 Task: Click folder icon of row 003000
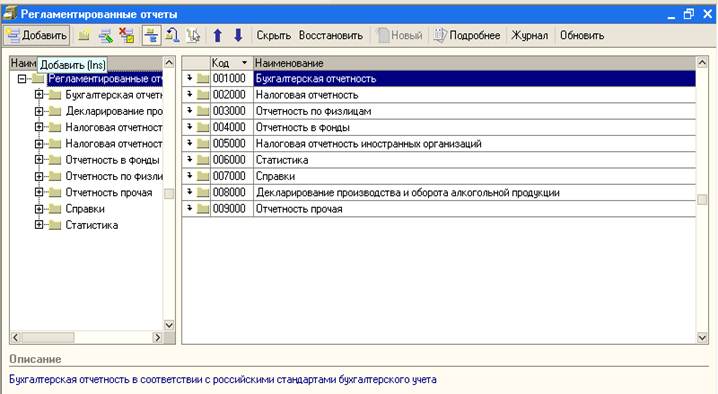click(x=203, y=111)
